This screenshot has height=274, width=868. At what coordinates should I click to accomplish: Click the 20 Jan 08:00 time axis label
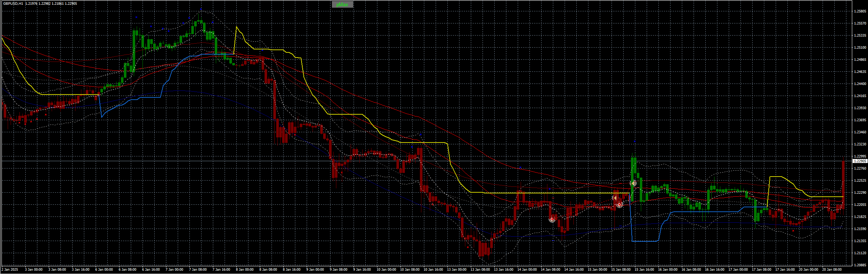coord(832,270)
